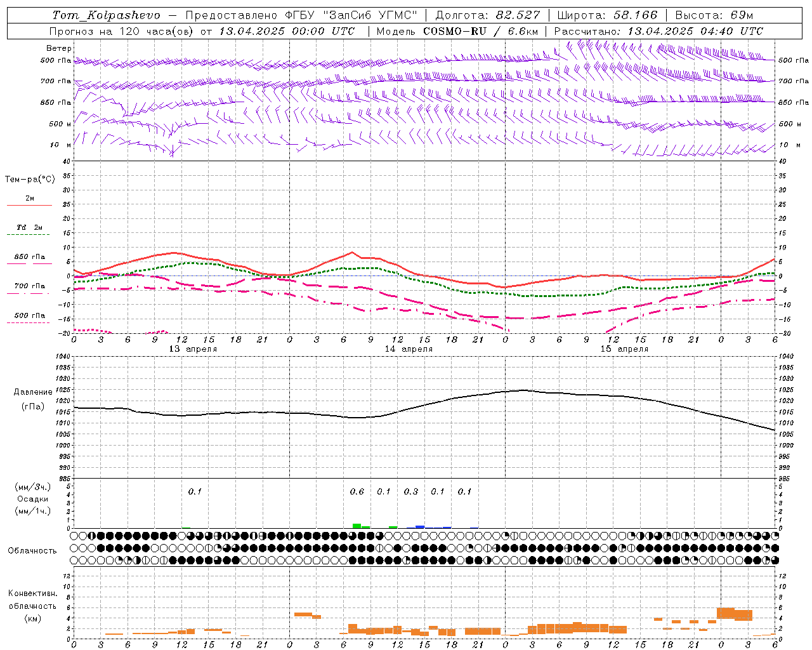
Task: Select the text Широта: 58.166
Action: (607, 15)
